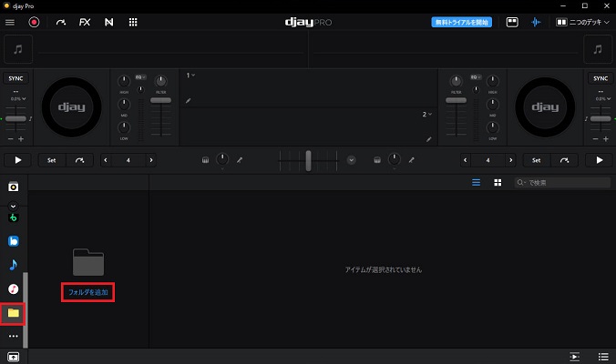This screenshot has height=364, width=616.
Task: Click the right deck FILTER knob
Action: tap(457, 81)
